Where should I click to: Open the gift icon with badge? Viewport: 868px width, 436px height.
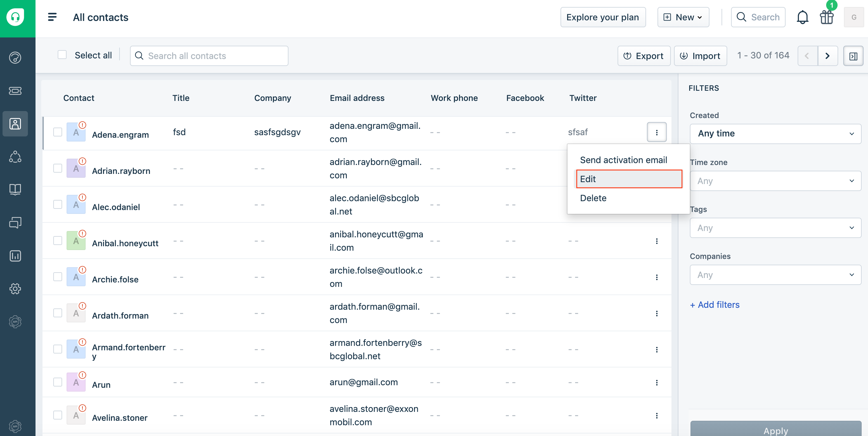[826, 17]
